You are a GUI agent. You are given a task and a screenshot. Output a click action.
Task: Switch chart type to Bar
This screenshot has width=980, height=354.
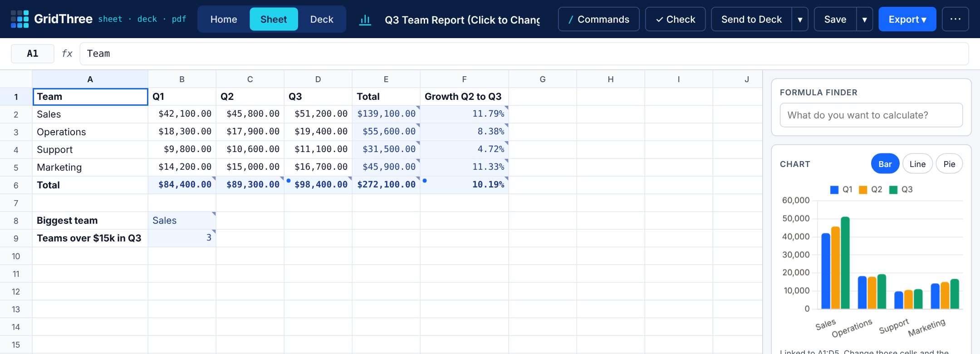tap(885, 164)
